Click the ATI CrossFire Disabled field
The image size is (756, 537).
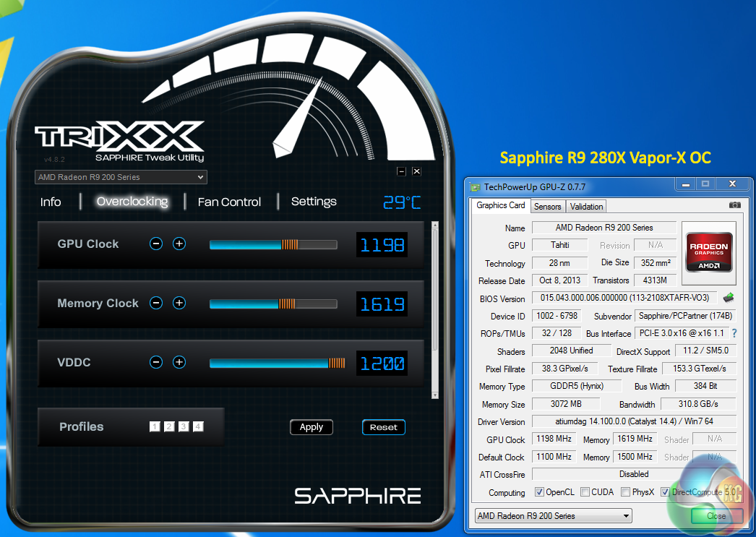pyautogui.click(x=634, y=474)
